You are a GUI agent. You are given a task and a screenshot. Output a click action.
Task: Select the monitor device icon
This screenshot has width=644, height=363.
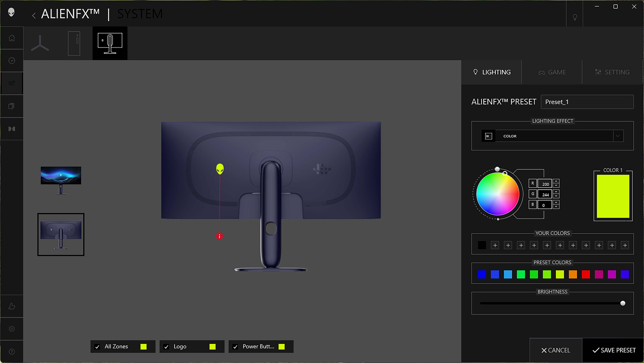(x=110, y=43)
